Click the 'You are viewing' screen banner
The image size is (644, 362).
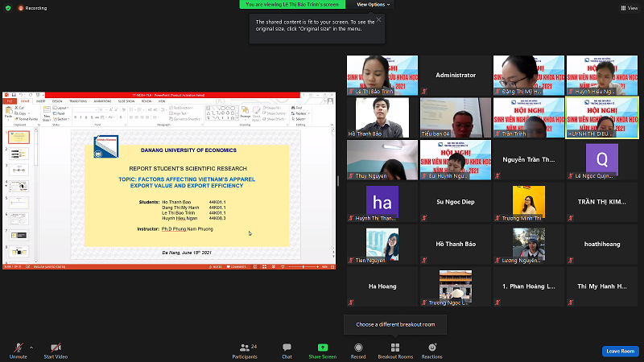click(x=292, y=5)
